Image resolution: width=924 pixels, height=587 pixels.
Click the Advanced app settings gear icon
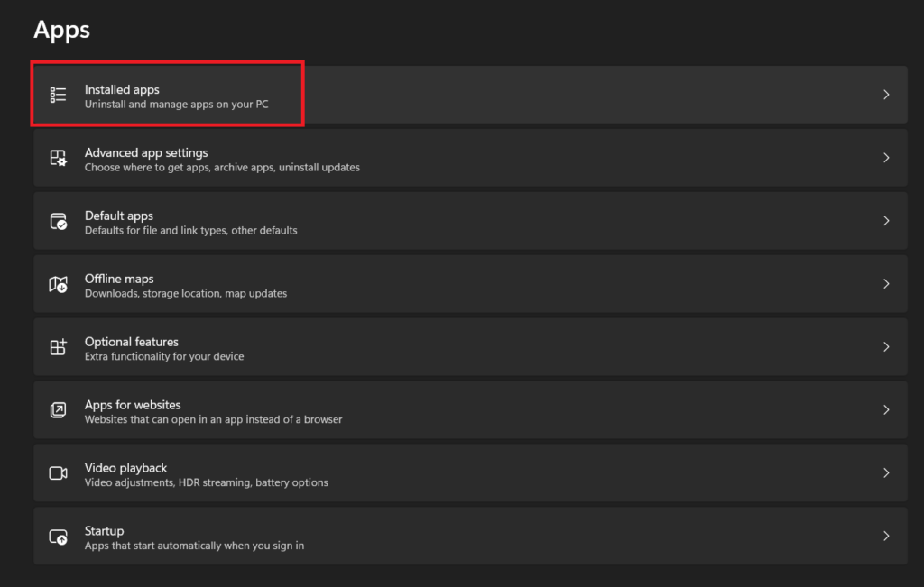58,158
